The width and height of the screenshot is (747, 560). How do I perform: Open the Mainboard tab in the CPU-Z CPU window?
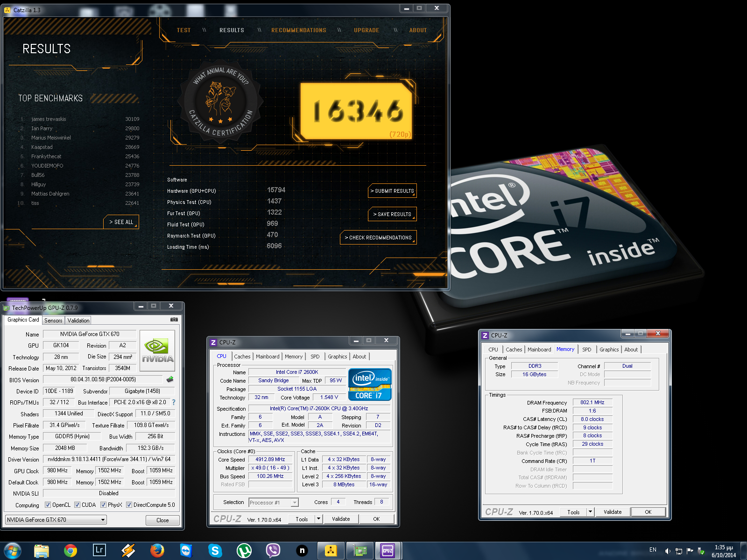pos(268,357)
